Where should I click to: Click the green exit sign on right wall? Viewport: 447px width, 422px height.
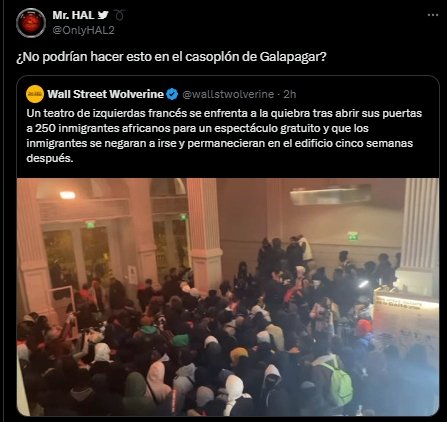[353, 236]
